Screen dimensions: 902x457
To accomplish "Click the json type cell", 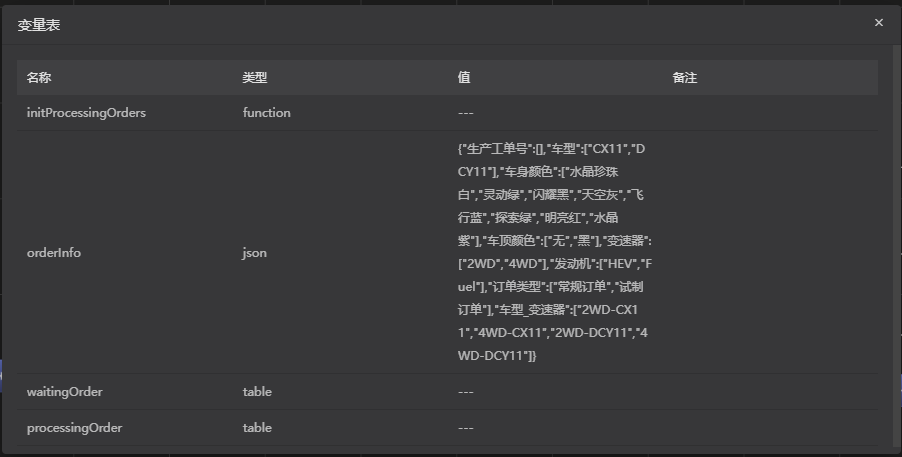I will (x=254, y=253).
